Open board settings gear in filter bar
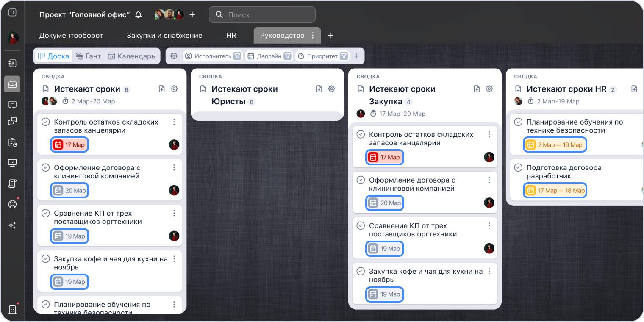 click(174, 56)
